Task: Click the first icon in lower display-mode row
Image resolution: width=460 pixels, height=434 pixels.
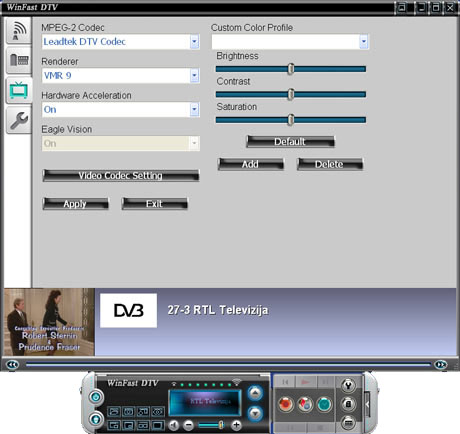Action: click(x=114, y=425)
